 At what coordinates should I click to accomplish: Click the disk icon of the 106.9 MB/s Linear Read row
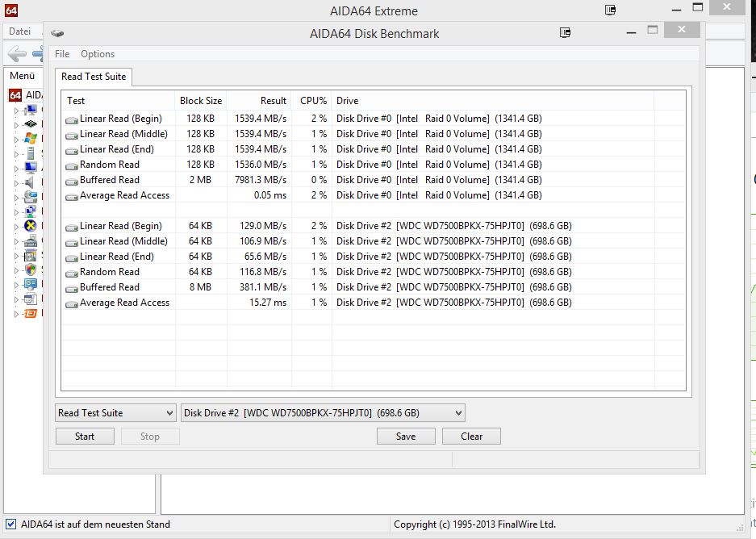pos(72,242)
